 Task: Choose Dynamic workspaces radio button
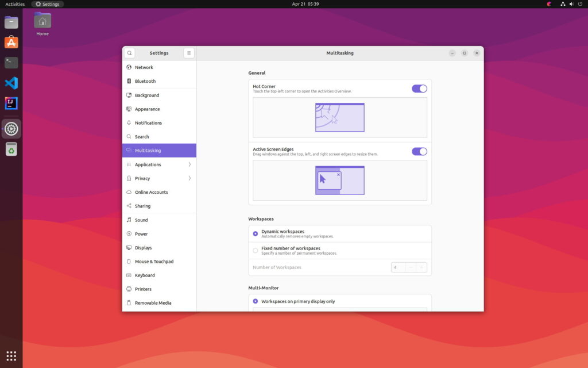coord(256,233)
